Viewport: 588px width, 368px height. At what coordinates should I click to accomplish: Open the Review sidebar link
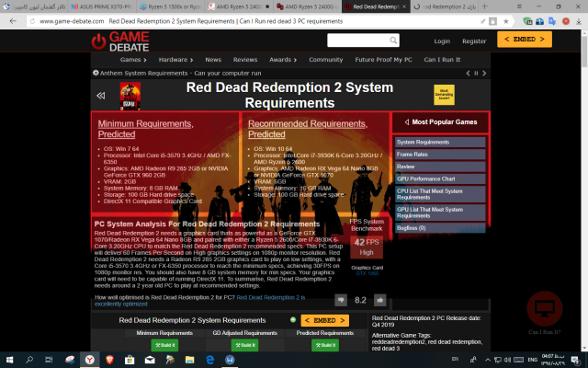click(440, 167)
